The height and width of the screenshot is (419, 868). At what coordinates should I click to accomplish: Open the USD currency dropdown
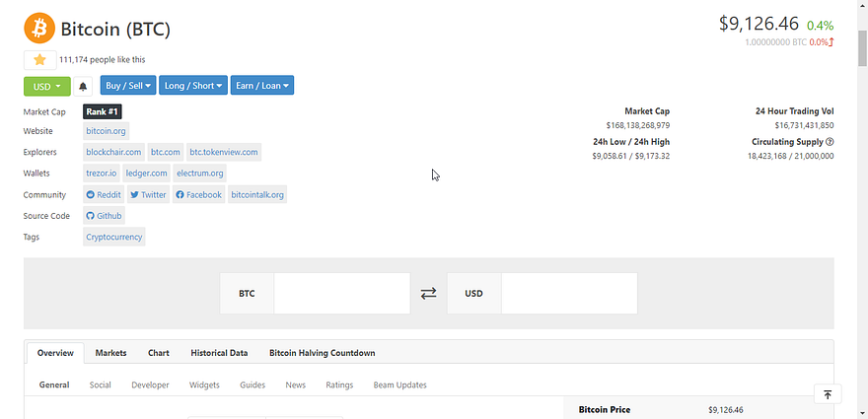47,87
